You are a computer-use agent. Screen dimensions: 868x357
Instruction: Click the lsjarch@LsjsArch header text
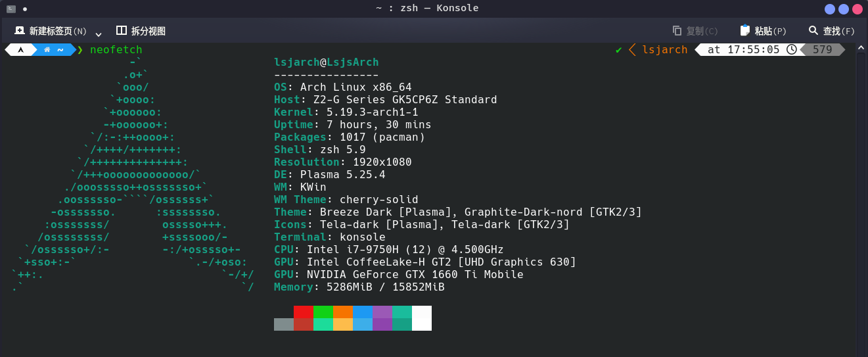(326, 62)
